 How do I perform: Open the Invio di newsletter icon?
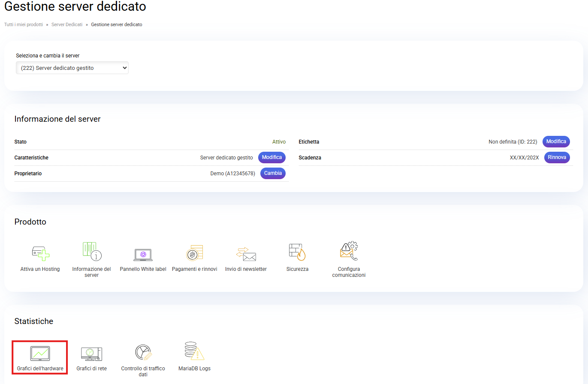tap(246, 254)
